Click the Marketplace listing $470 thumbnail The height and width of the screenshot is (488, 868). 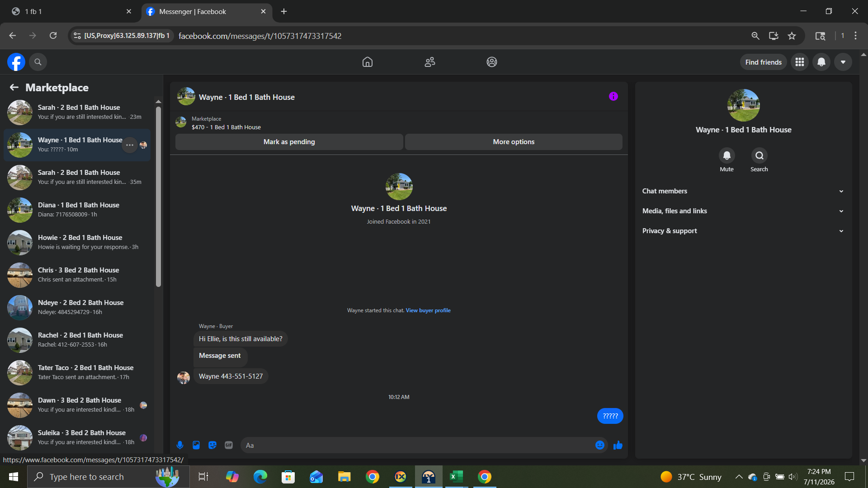[181, 122]
